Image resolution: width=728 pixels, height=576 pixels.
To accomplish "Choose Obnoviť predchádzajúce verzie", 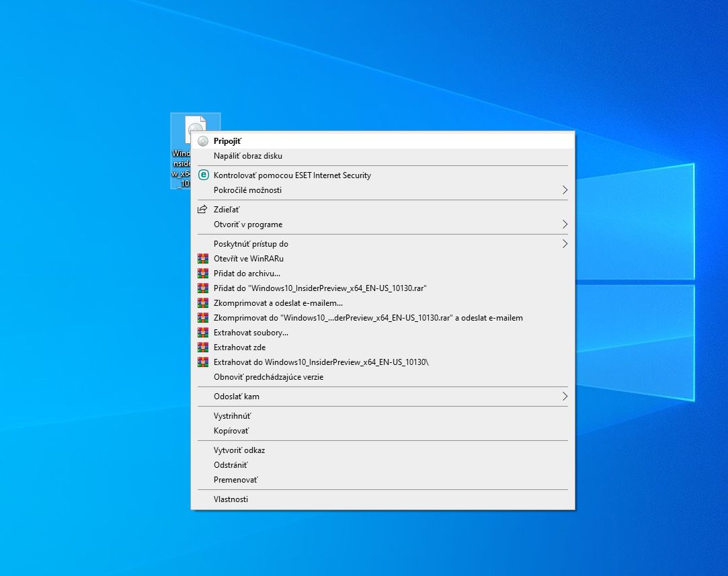I will pos(382,377).
